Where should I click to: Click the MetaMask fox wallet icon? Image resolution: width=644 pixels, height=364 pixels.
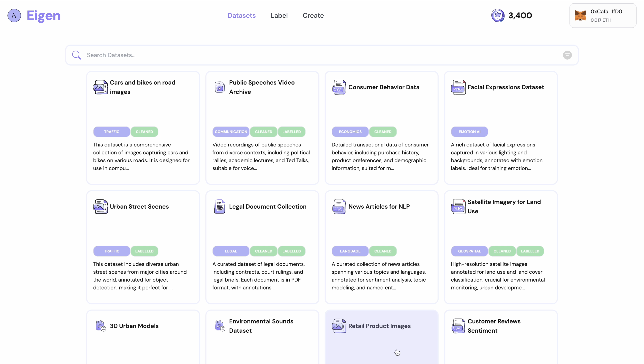pos(580,15)
